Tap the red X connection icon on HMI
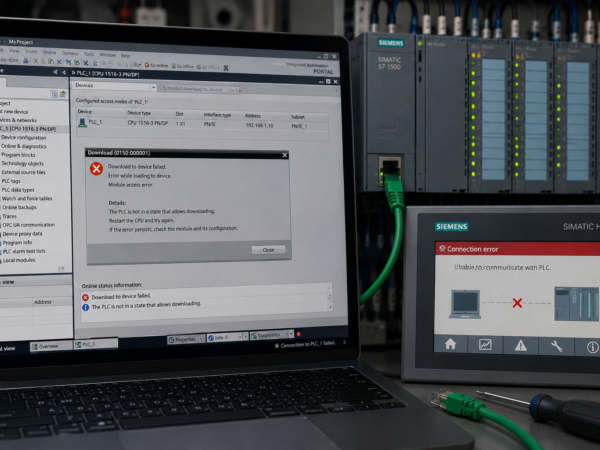Viewport: 600px width, 450px height. [x=517, y=303]
